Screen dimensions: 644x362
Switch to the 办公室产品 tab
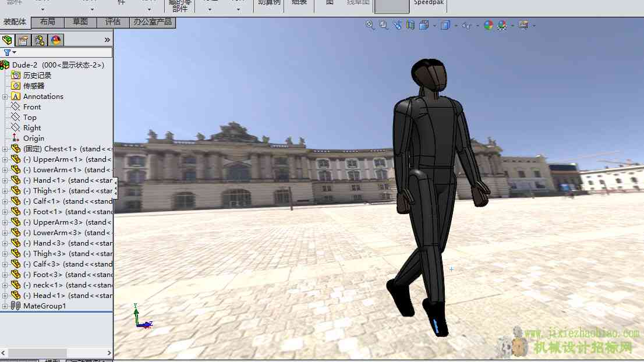click(153, 22)
